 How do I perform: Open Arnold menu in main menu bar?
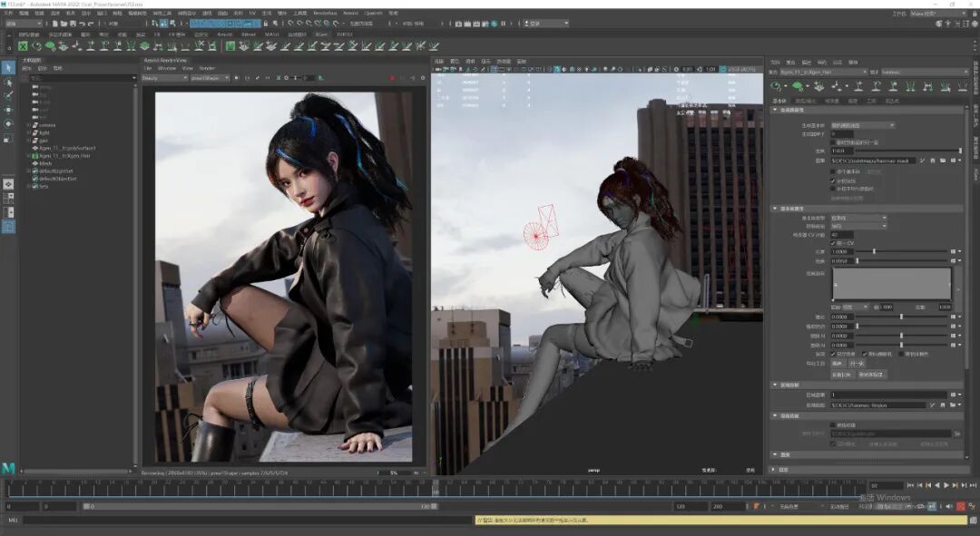coord(351,13)
